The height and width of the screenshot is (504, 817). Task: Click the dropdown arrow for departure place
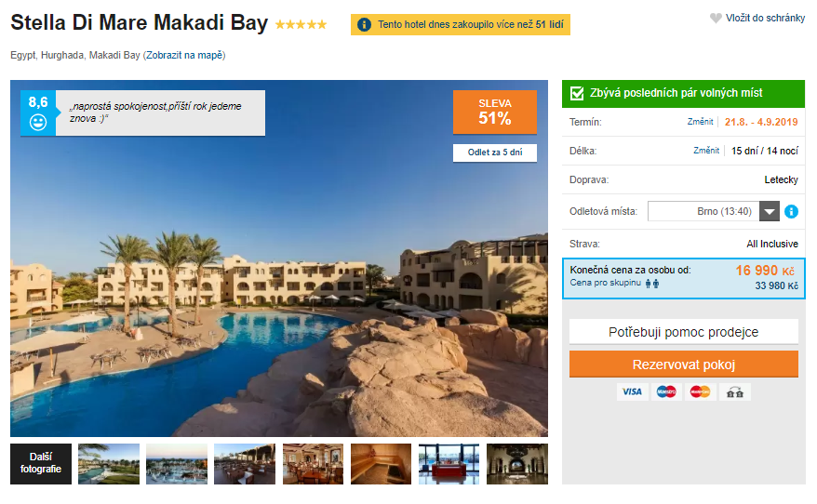tap(770, 211)
